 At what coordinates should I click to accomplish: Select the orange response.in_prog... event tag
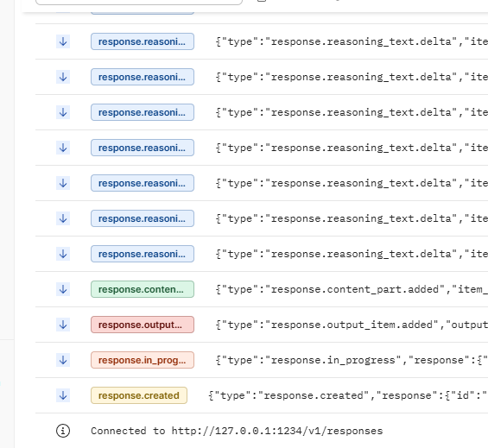click(x=143, y=360)
